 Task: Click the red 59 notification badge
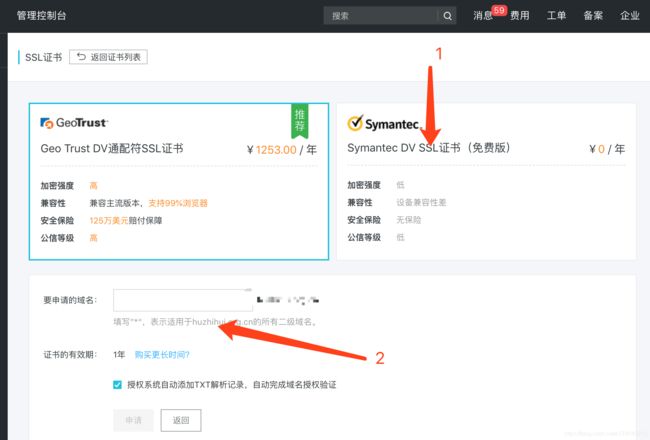tap(499, 10)
